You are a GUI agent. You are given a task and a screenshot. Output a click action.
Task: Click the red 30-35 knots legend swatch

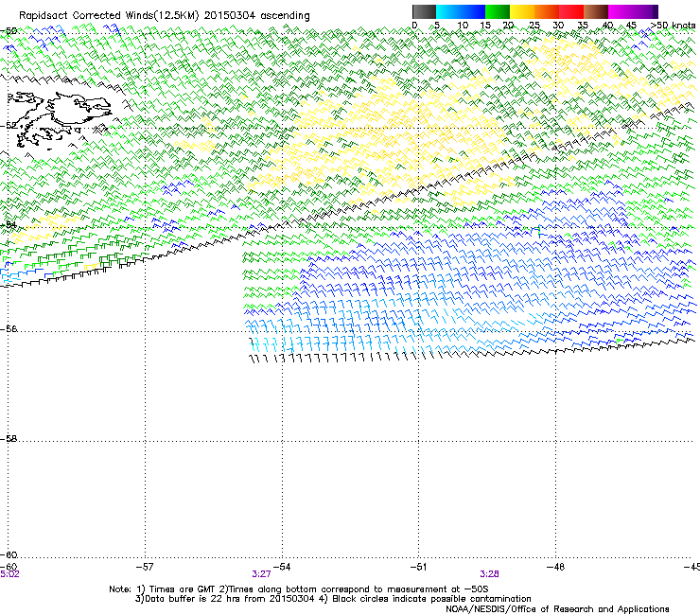(x=571, y=11)
